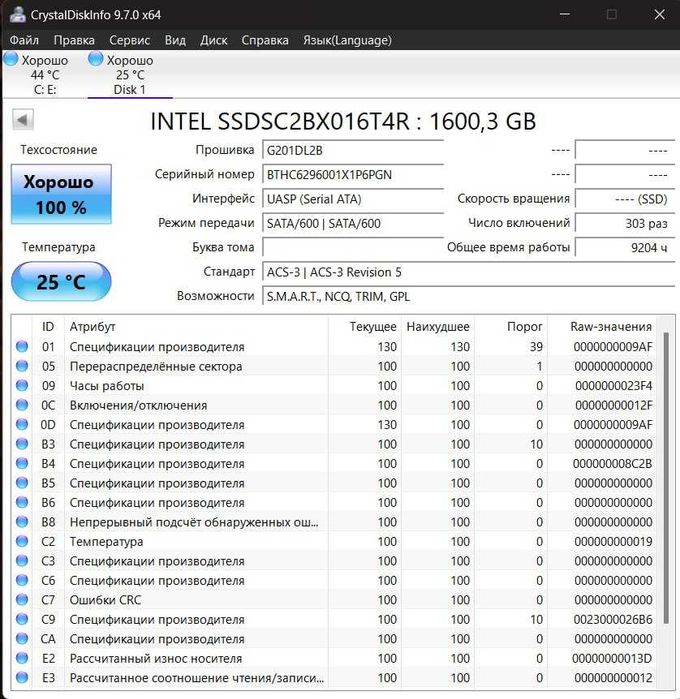
Task: Click the status circle of Disk 1
Action: pos(95,58)
